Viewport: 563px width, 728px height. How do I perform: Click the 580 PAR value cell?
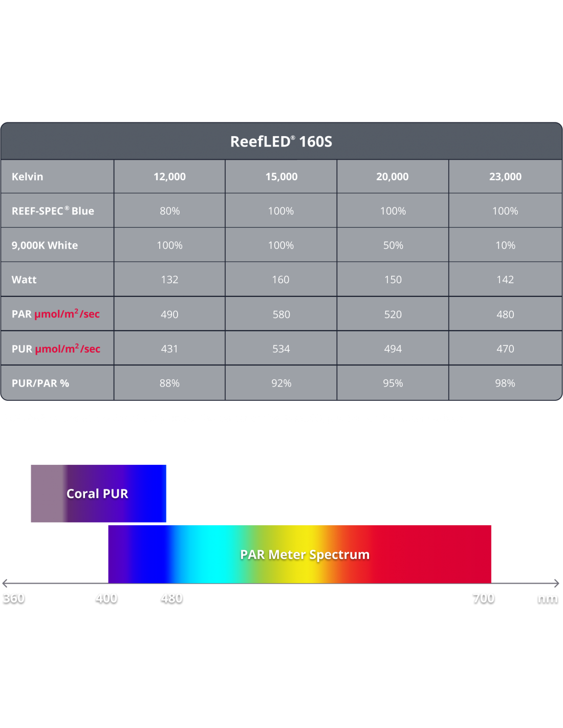[x=281, y=314]
